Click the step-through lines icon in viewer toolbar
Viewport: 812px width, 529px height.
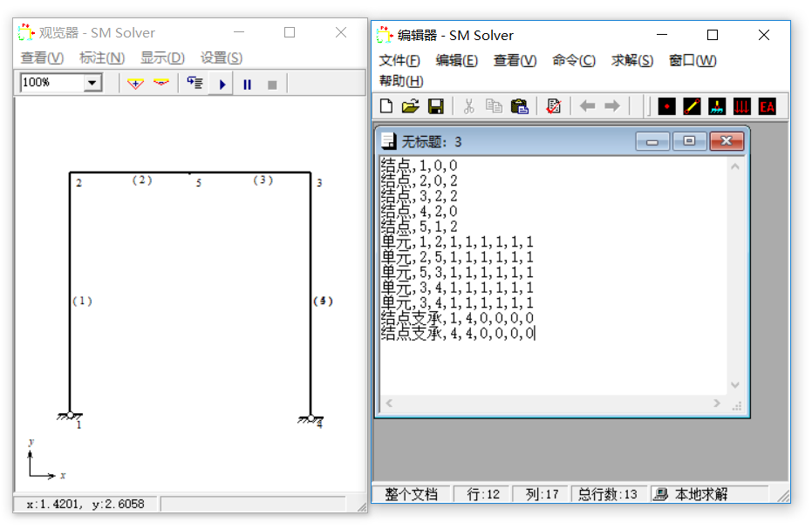pyautogui.click(x=194, y=83)
